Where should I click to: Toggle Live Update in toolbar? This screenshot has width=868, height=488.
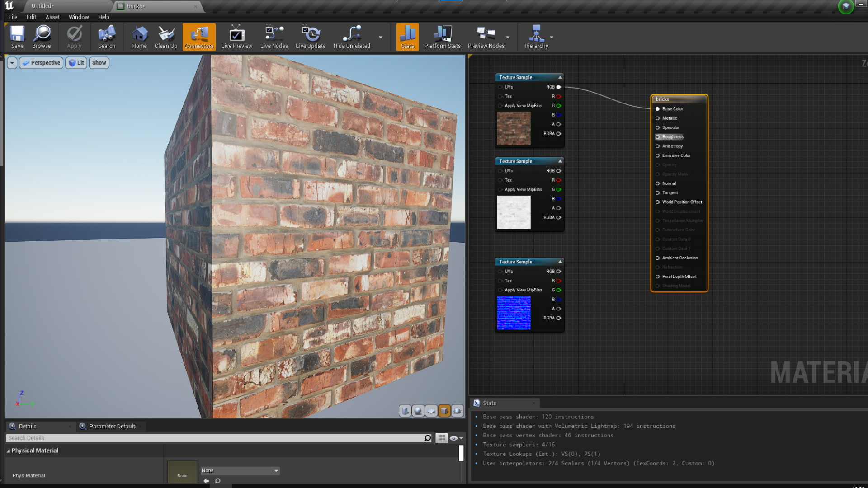[x=310, y=37]
